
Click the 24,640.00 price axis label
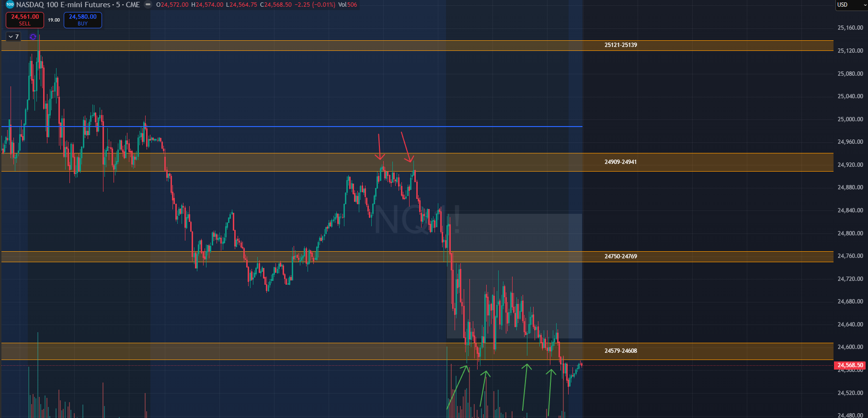click(x=850, y=325)
